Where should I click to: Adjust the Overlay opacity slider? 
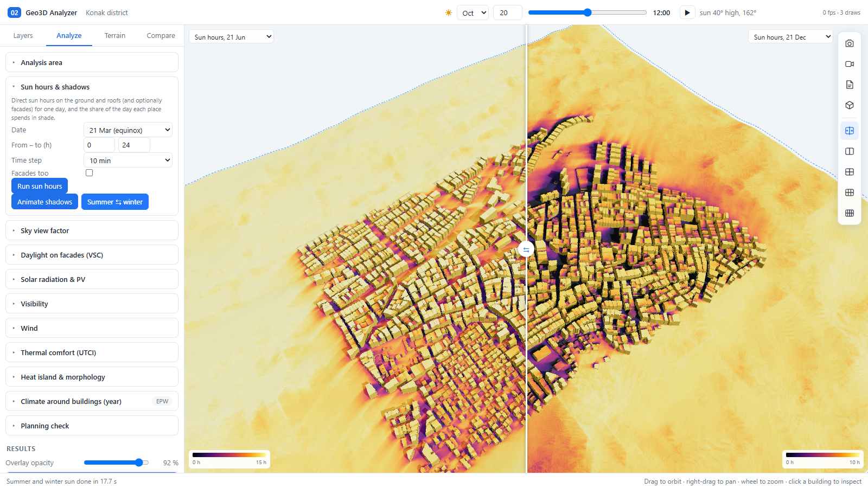pos(117,463)
